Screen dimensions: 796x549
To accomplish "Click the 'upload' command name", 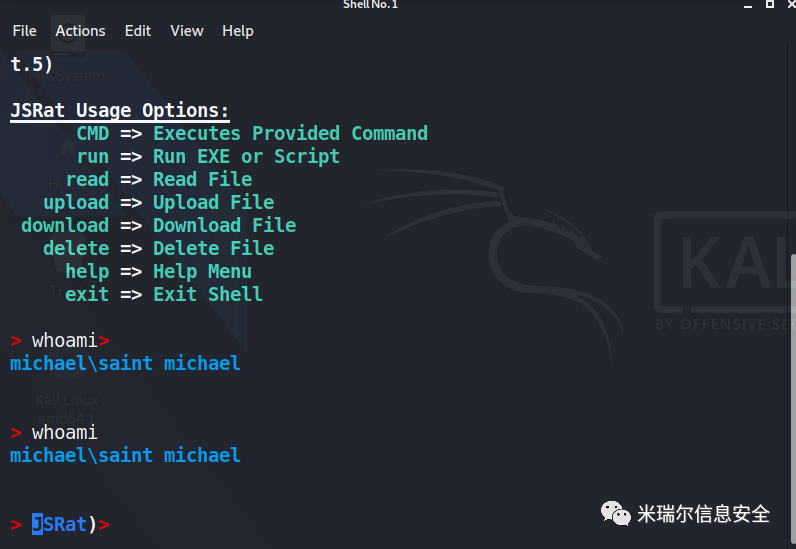I will click(x=76, y=203).
